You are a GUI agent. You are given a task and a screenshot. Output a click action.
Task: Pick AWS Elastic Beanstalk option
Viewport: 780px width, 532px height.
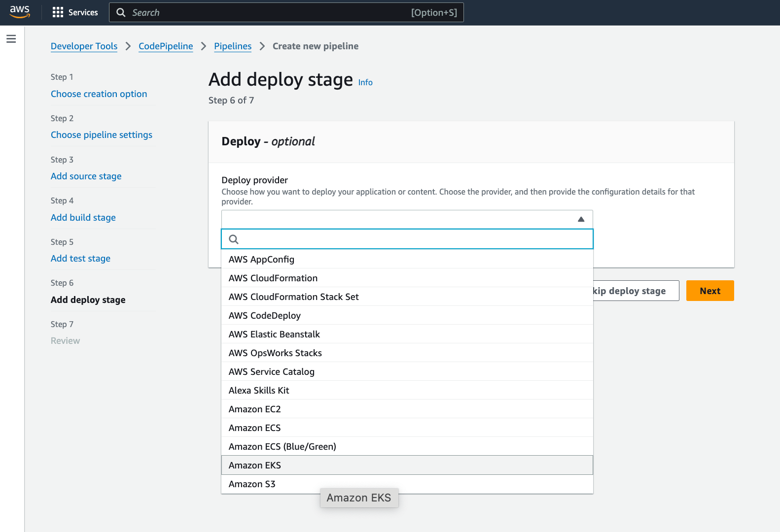(407, 334)
